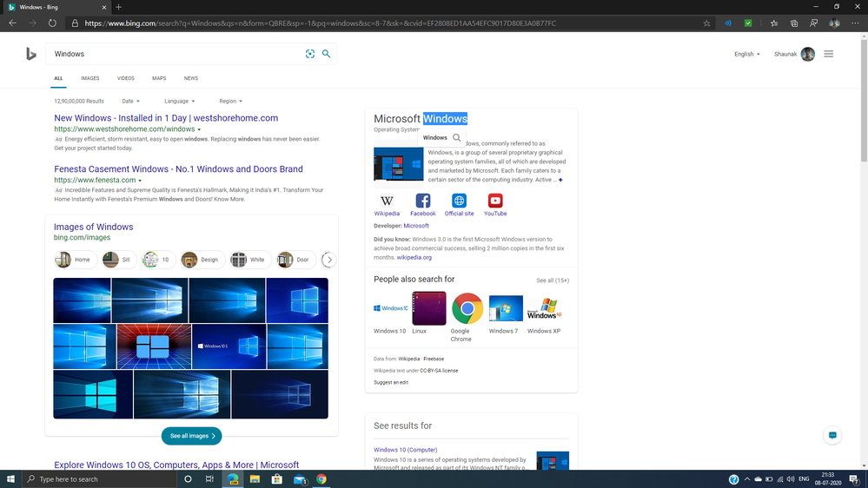The image size is (868, 488).
Task: Switch to the IMAGES tab
Action: point(89,78)
